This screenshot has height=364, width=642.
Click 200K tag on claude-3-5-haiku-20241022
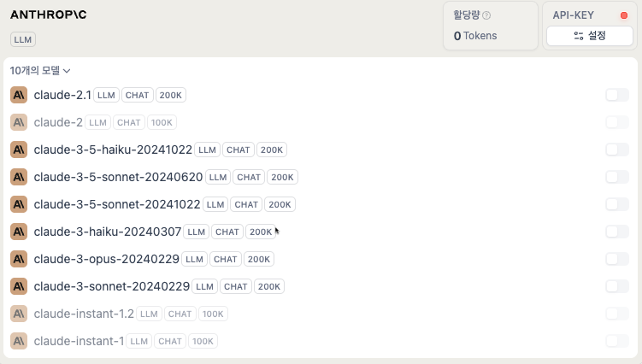[272, 150]
